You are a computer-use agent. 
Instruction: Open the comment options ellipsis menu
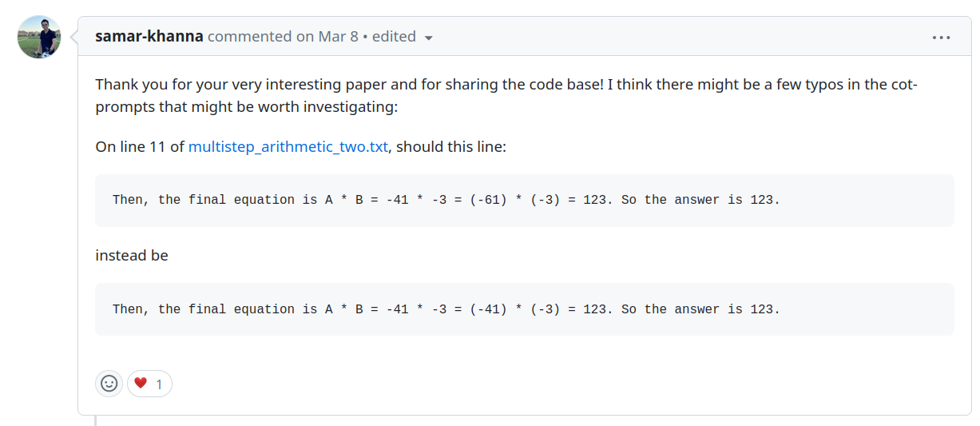click(x=941, y=37)
